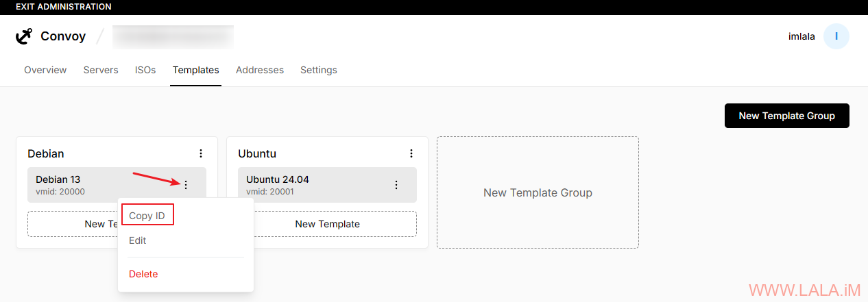868x302 pixels.
Task: Open the ISOs tab
Action: [145, 70]
